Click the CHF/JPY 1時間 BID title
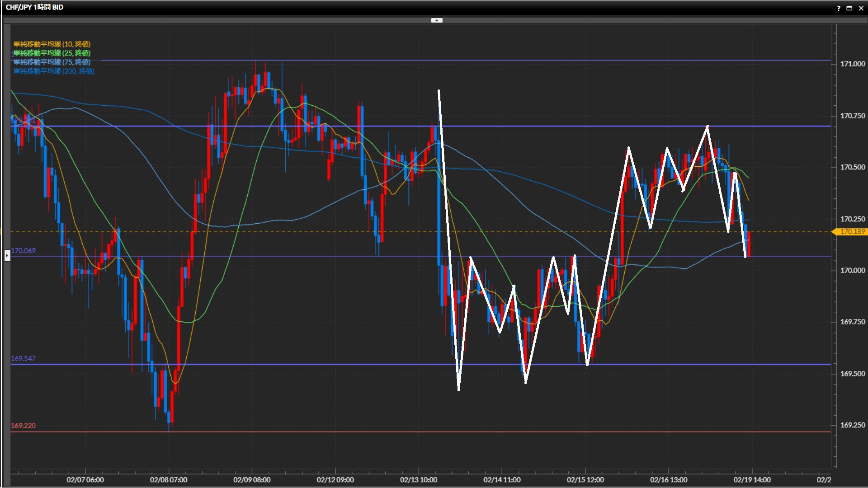The width and height of the screenshot is (868, 488). (34, 7)
